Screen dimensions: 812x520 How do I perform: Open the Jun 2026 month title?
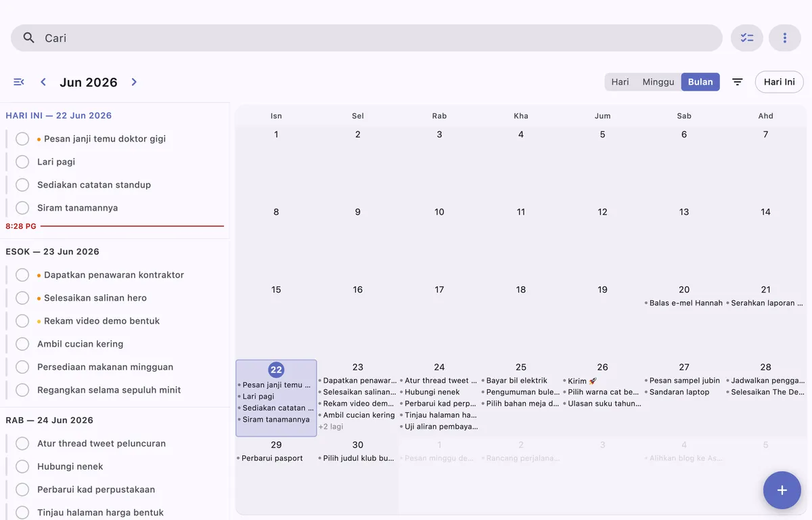[x=89, y=82]
